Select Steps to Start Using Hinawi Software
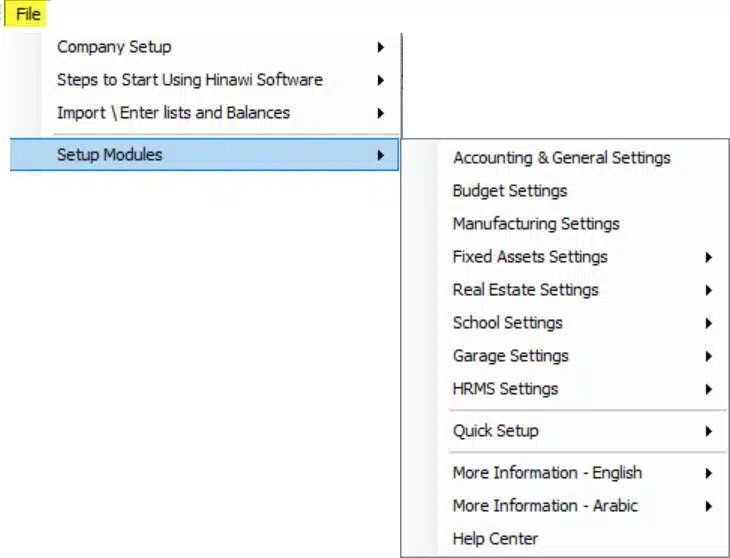This screenshot has height=558, width=730. click(x=204, y=80)
